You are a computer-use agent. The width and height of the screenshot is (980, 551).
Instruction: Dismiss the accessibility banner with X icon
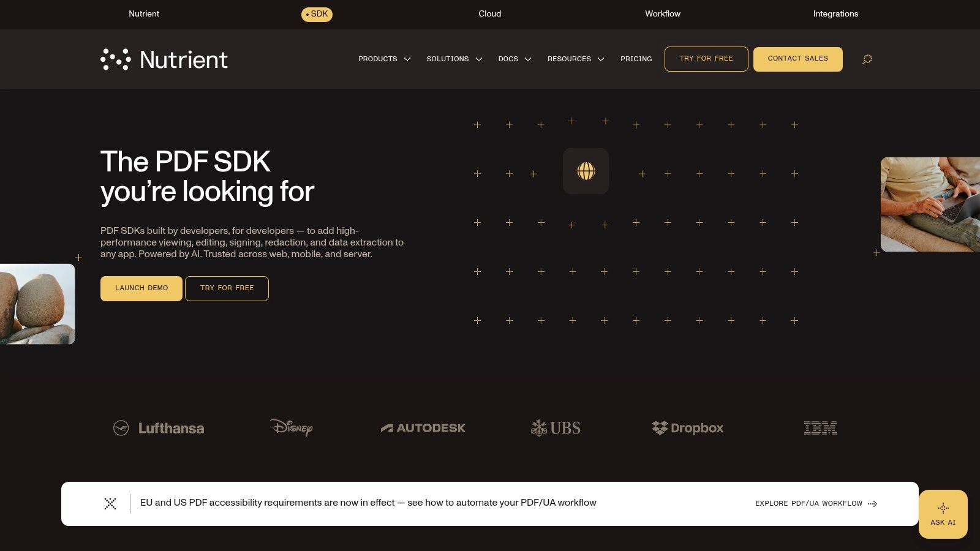pyautogui.click(x=110, y=503)
